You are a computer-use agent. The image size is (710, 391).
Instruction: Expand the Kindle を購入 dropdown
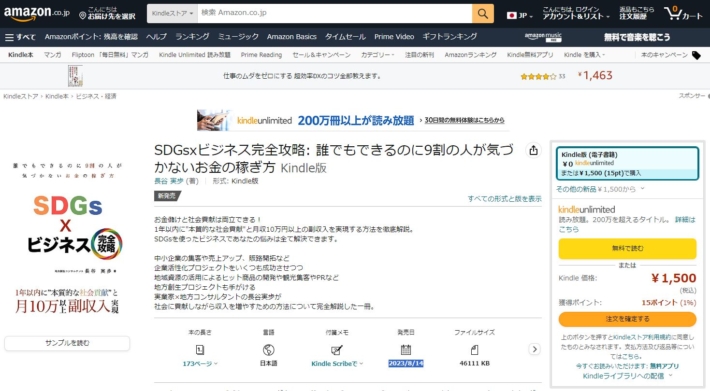pos(584,55)
